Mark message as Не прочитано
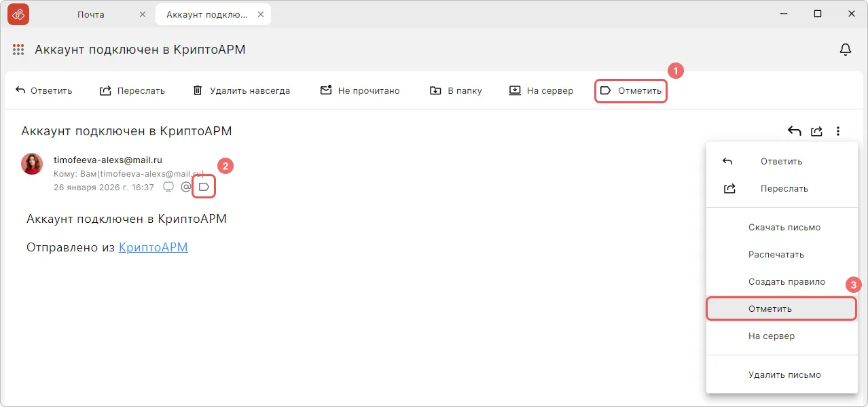This screenshot has width=868, height=407. (360, 90)
